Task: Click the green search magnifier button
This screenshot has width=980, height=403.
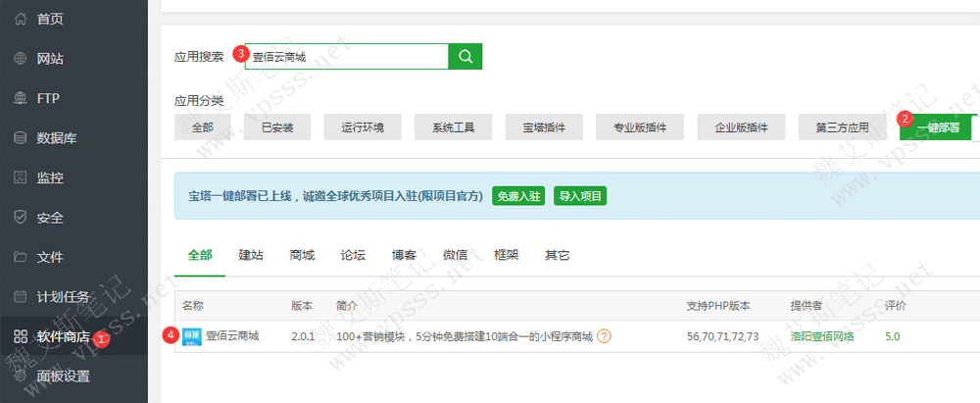Action: (x=465, y=56)
